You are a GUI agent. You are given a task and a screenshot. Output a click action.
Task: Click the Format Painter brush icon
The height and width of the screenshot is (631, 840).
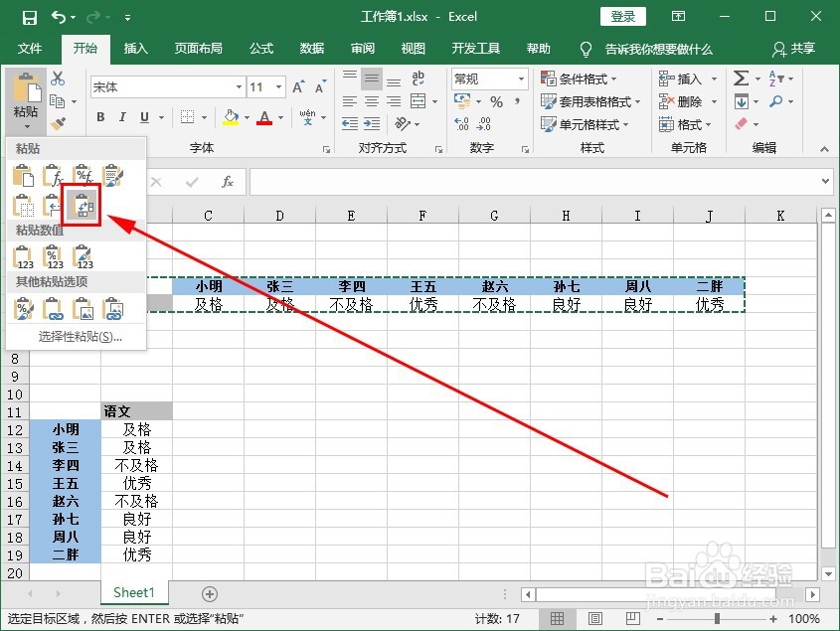pyautogui.click(x=58, y=124)
